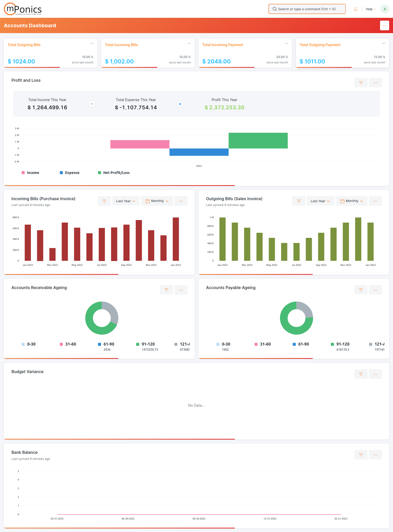This screenshot has height=532, width=393.
Task: Expand Outgoing Bills Monthly interval dropdown
Action: point(351,201)
